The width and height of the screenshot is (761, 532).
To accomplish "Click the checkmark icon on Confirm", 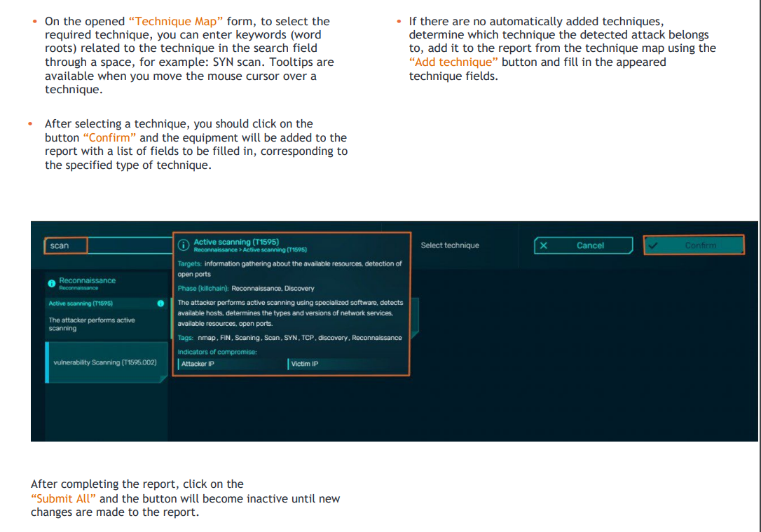I will tap(653, 245).
